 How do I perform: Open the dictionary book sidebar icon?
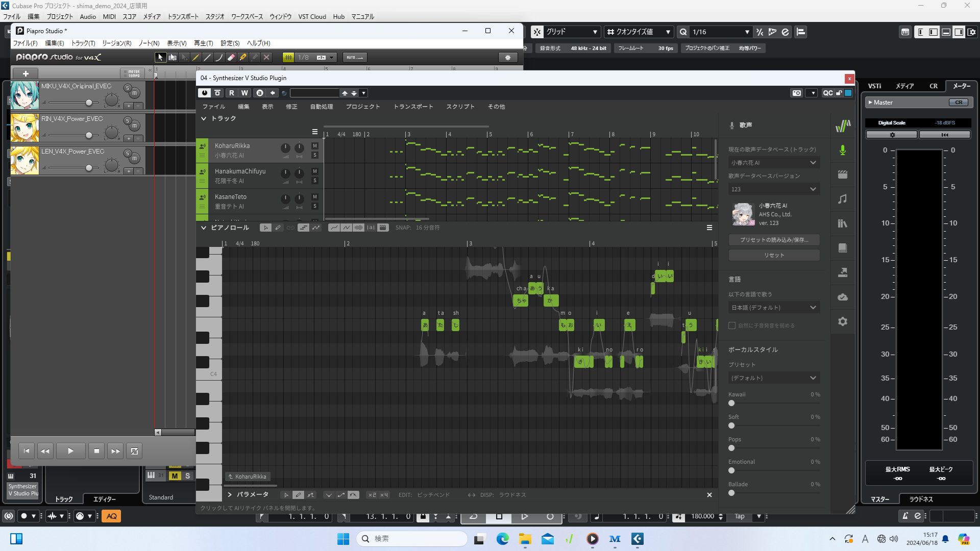(x=843, y=248)
